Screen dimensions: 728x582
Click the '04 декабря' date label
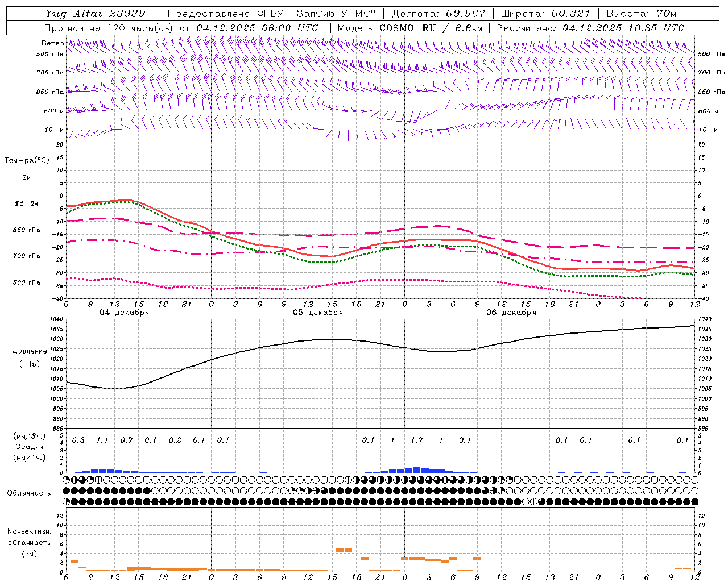pos(125,313)
